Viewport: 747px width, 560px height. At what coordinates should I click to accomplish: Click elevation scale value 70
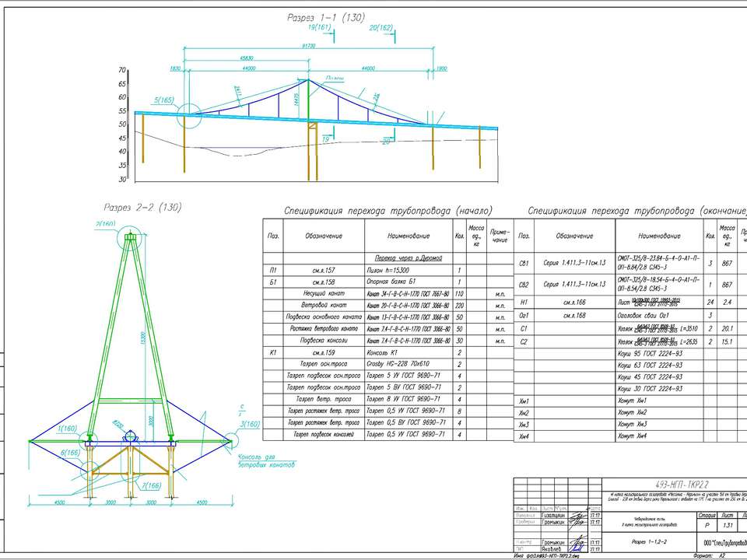point(122,70)
